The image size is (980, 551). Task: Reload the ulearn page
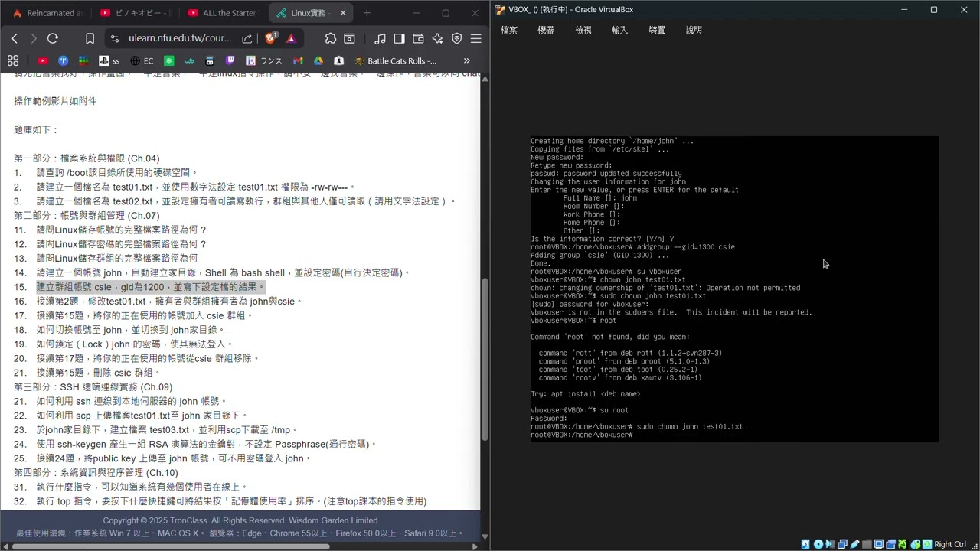53,38
